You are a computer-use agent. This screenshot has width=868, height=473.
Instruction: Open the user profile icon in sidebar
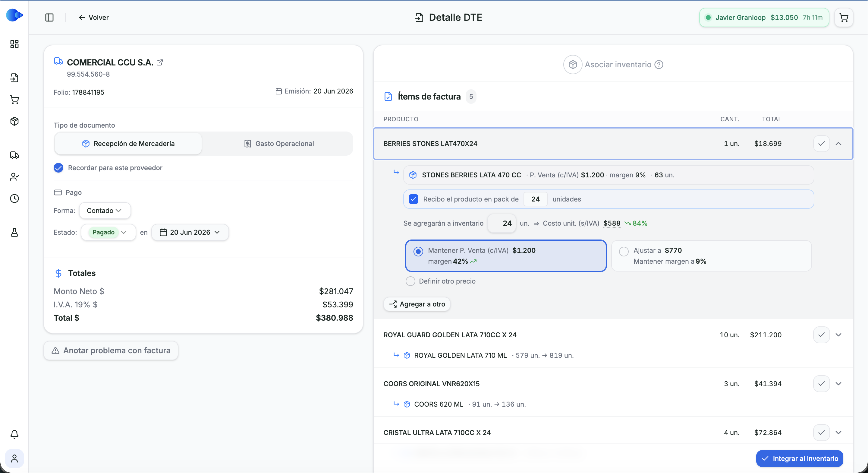(x=14, y=459)
